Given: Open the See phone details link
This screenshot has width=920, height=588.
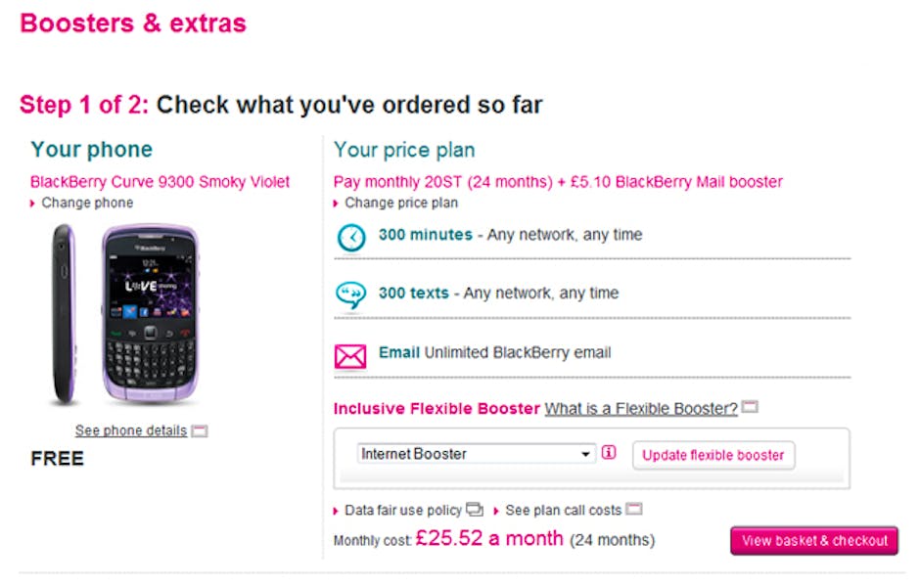Looking at the screenshot, I should 131,430.
